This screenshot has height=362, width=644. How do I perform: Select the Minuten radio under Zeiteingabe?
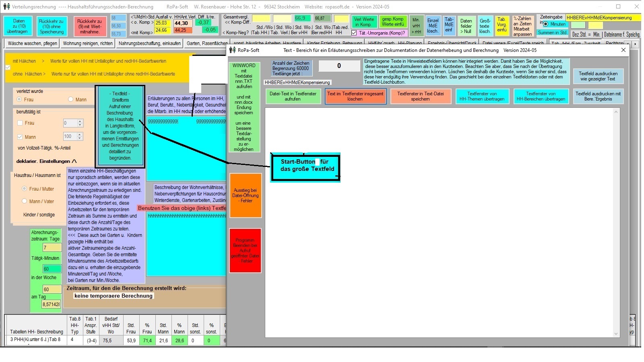[x=545, y=24]
